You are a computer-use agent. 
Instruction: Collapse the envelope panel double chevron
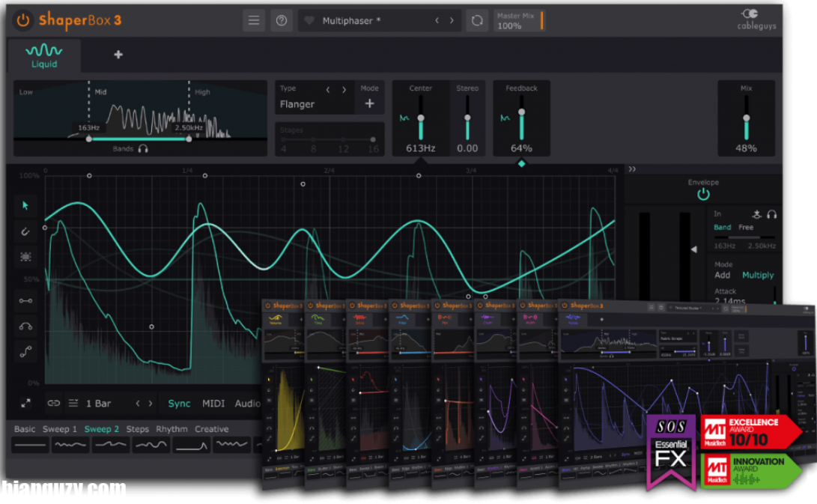click(x=632, y=169)
